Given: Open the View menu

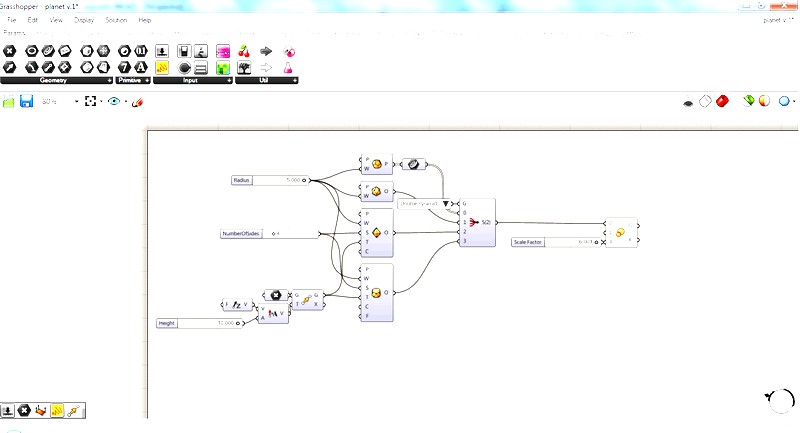Looking at the screenshot, I should coord(56,20).
